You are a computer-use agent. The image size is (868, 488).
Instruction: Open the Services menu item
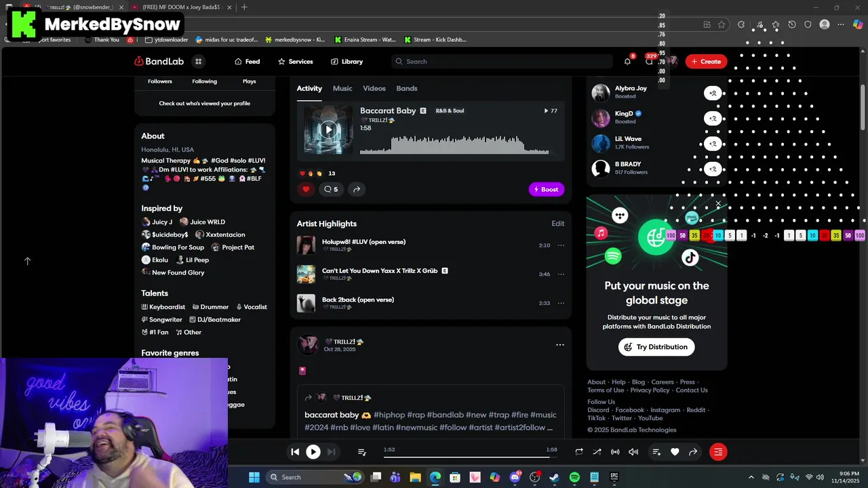pos(295,62)
